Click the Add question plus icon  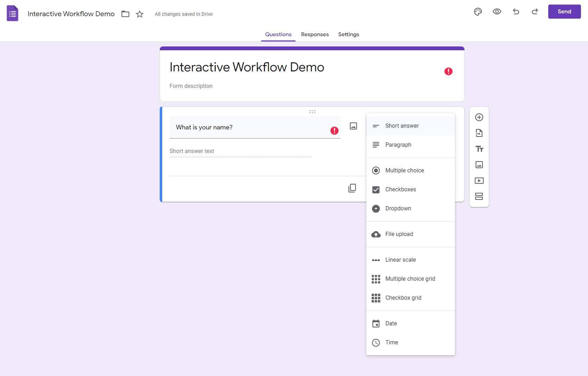tap(479, 117)
